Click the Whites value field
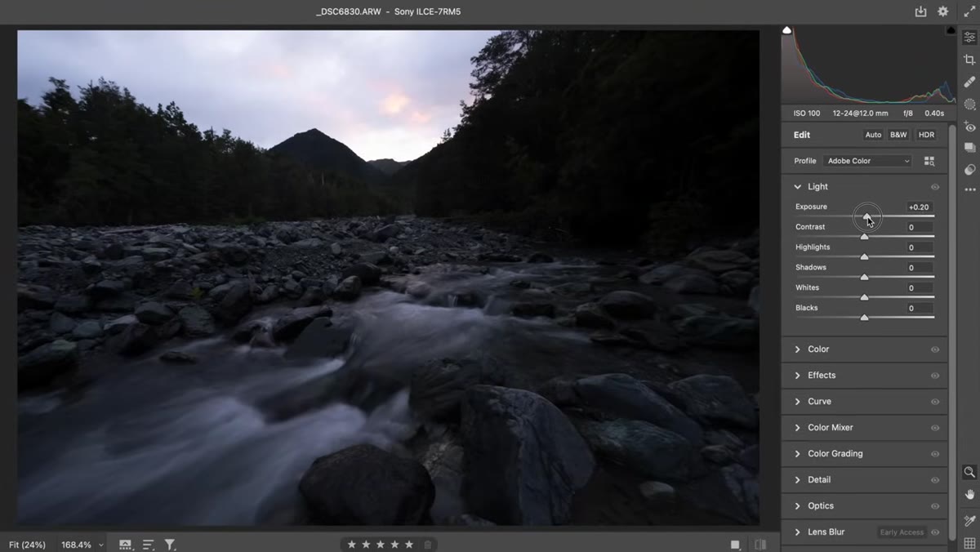980x552 pixels. pyautogui.click(x=919, y=288)
